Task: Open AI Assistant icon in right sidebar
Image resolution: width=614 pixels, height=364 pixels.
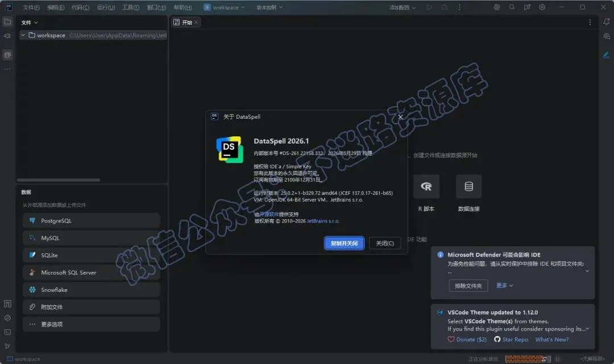Action: pyautogui.click(x=607, y=36)
